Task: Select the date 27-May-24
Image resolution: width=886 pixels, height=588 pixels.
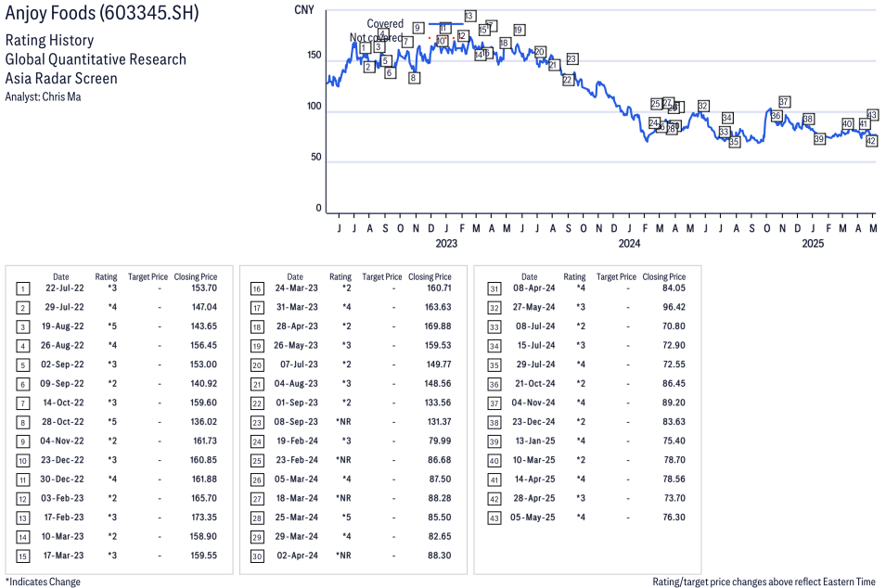Action: (534, 307)
